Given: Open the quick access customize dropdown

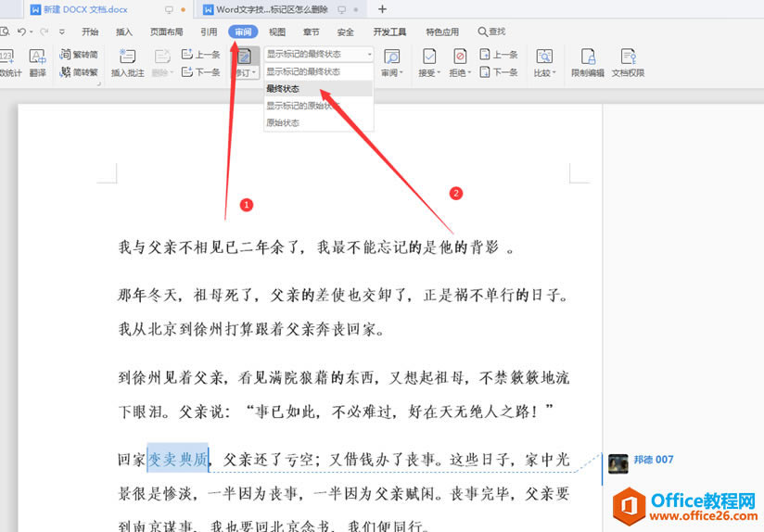Looking at the screenshot, I should pos(62,32).
